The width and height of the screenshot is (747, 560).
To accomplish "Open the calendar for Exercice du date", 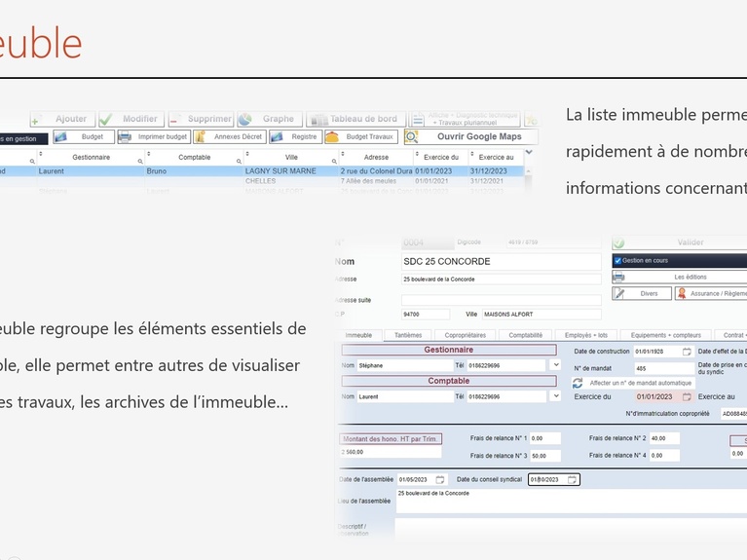I will point(687,397).
